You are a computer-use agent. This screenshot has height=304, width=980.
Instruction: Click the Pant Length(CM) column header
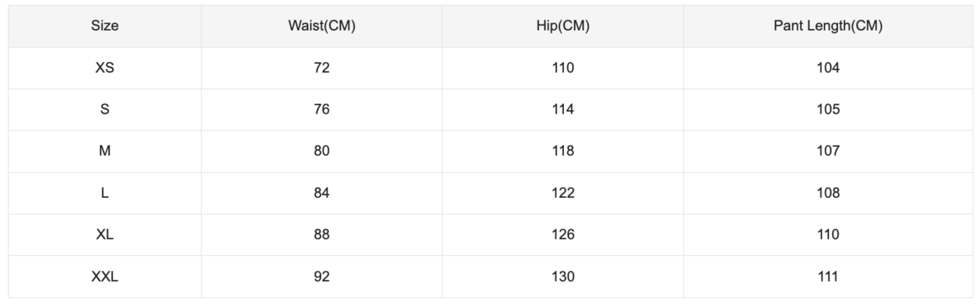coord(828,26)
